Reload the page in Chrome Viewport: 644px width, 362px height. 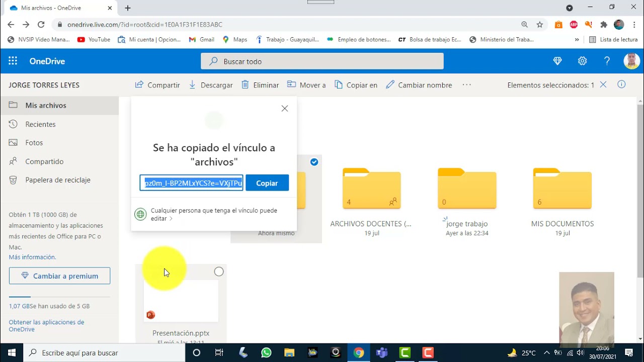[x=41, y=24]
